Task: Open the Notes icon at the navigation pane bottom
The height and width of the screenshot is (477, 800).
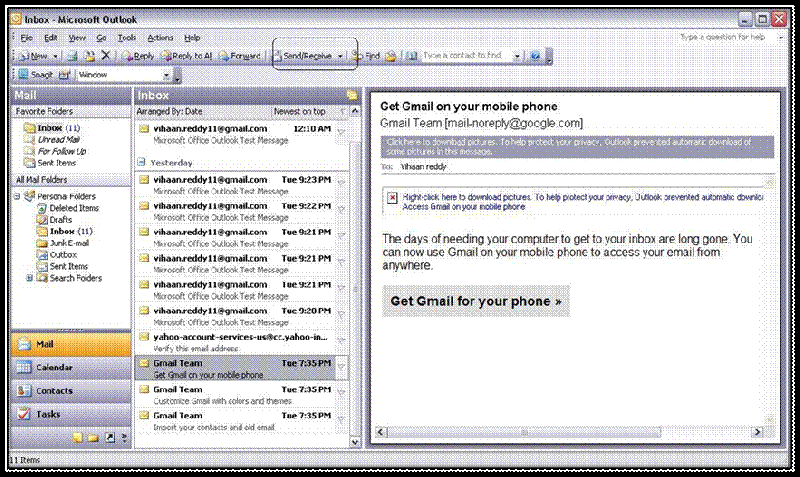Action: pyautogui.click(x=78, y=437)
